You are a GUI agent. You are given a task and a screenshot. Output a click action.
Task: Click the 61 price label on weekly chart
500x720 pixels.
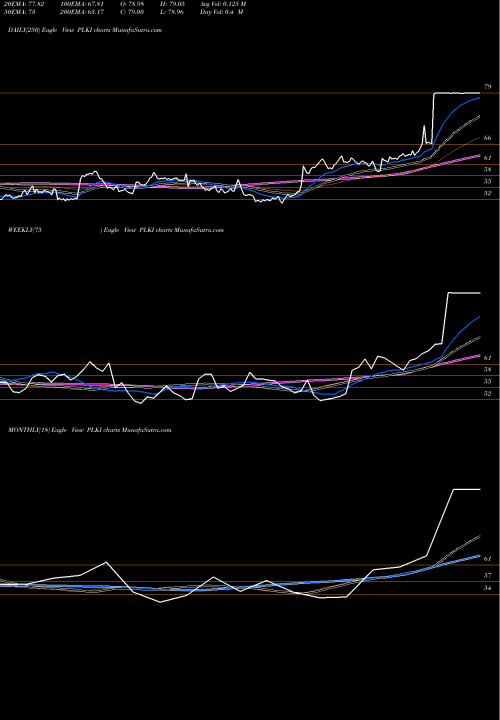point(488,358)
